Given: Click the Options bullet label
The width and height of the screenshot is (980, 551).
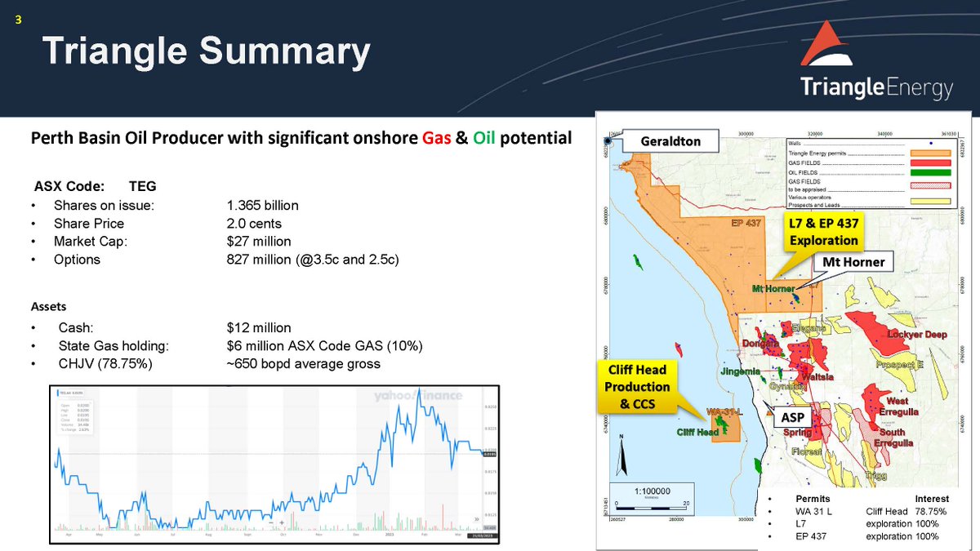Looking at the screenshot, I should 77,260.
